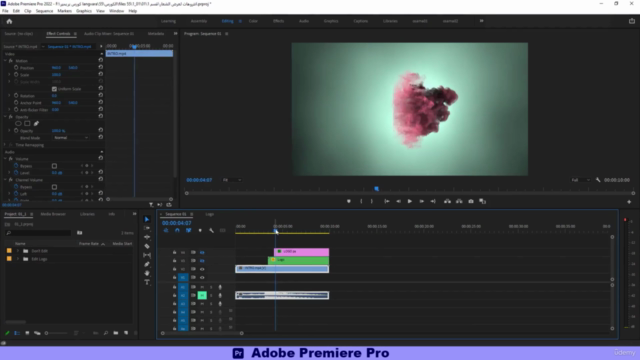The width and height of the screenshot is (640, 360).
Task: Click Mark Out button in Program Monitor
Action: tap(371, 201)
